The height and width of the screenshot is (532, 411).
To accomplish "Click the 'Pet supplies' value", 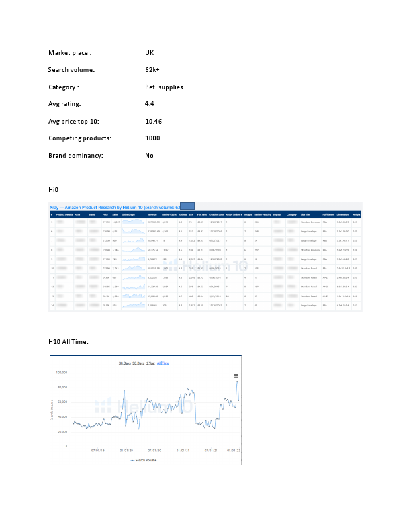I will click(x=164, y=87).
